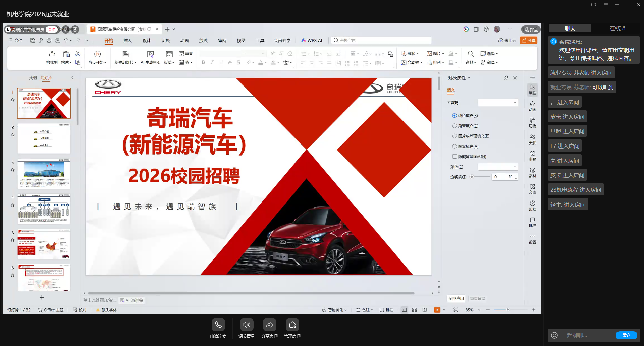
Task: Open AI 演讲稿 button below the slide
Action: pos(131,300)
